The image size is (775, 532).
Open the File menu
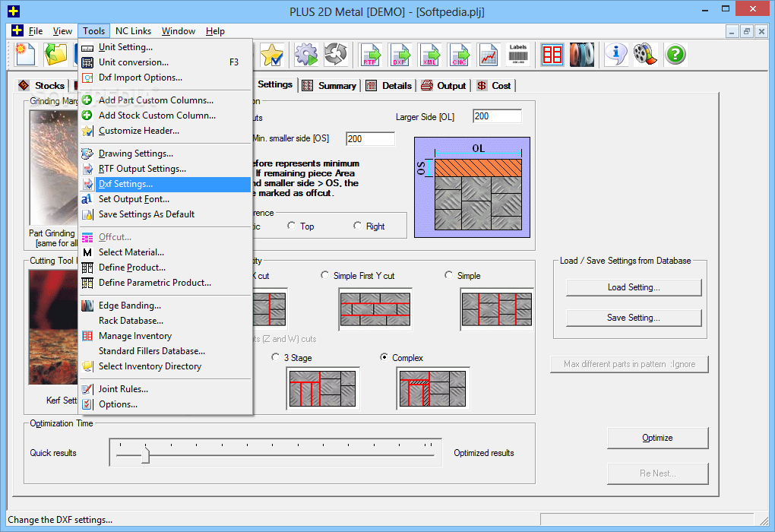(36, 31)
